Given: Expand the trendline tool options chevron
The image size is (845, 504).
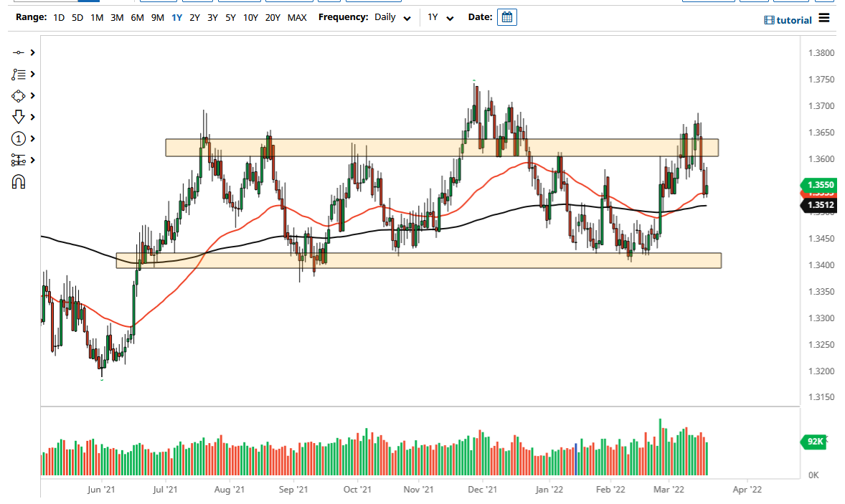Looking at the screenshot, I should 32,52.
